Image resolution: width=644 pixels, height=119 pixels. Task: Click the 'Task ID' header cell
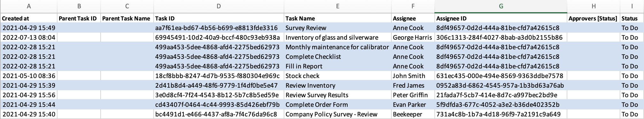219,18
